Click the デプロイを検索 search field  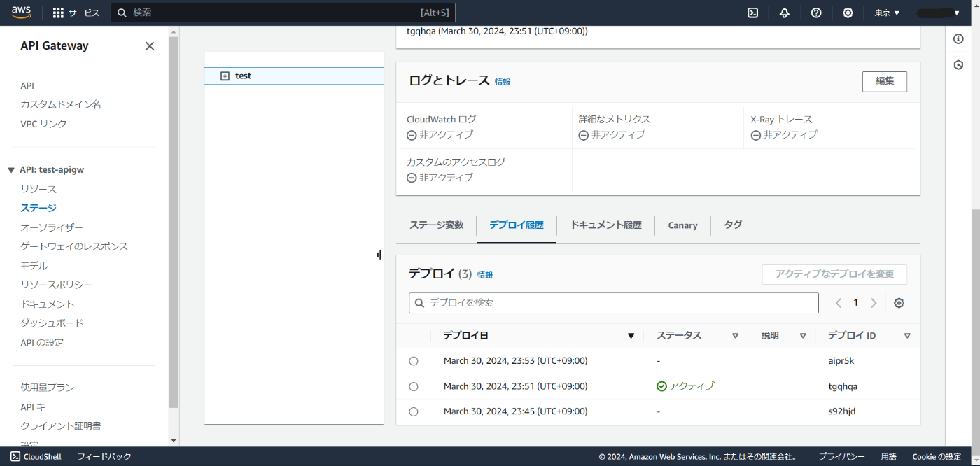click(614, 303)
